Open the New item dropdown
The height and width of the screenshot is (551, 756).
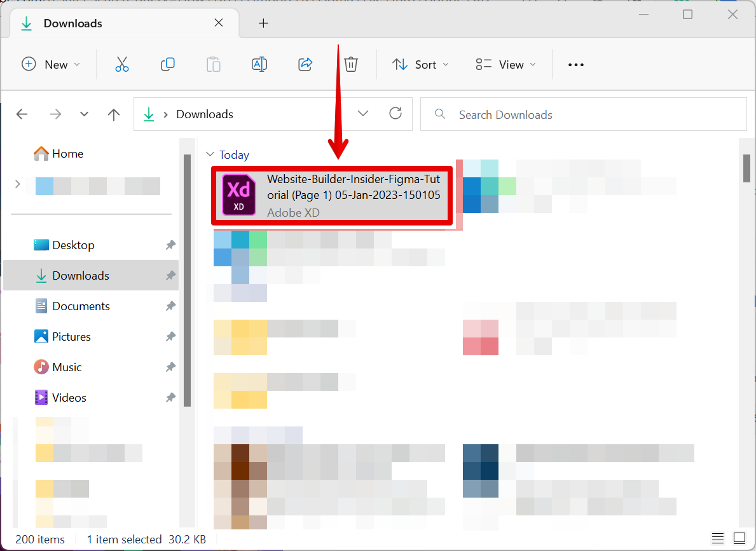pyautogui.click(x=51, y=64)
